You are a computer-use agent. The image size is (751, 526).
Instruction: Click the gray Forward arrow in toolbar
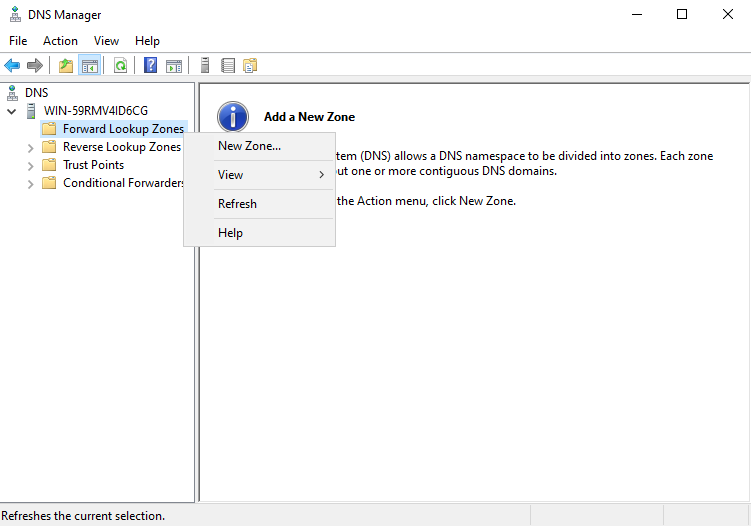coord(34,65)
